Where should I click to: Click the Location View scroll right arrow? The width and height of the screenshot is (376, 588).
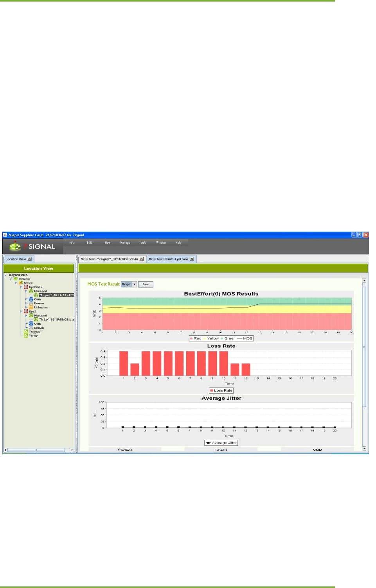point(72,450)
